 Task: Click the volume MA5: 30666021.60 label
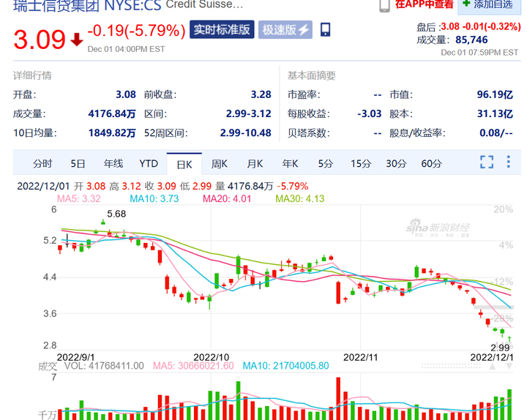click(193, 366)
